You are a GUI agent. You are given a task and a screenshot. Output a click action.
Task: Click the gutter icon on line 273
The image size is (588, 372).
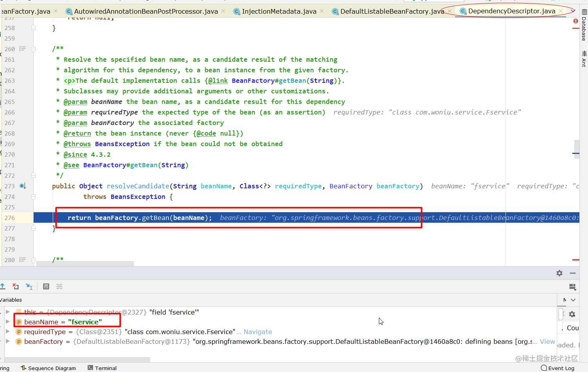click(23, 186)
